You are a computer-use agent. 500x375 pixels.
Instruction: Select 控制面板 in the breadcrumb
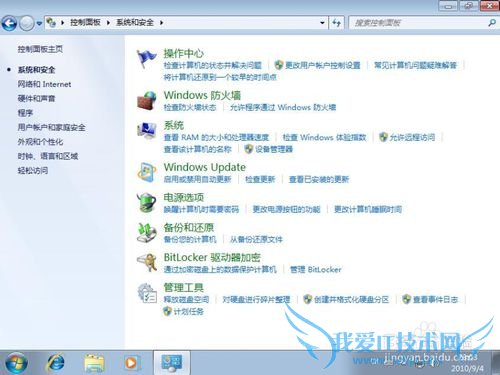[x=85, y=22]
